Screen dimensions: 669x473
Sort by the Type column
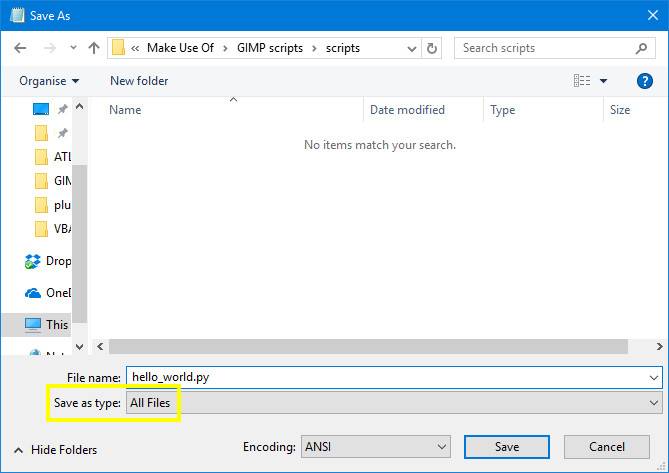(503, 110)
